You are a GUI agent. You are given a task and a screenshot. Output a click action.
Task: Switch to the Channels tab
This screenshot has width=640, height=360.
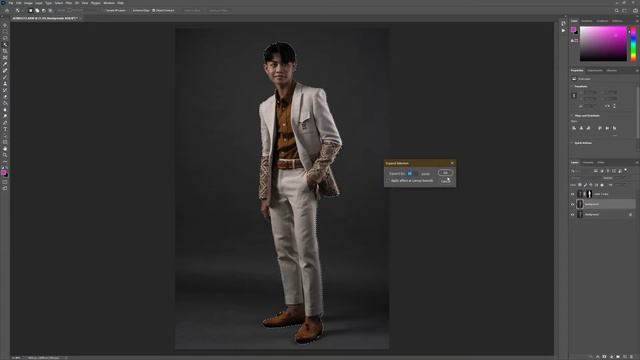click(588, 162)
